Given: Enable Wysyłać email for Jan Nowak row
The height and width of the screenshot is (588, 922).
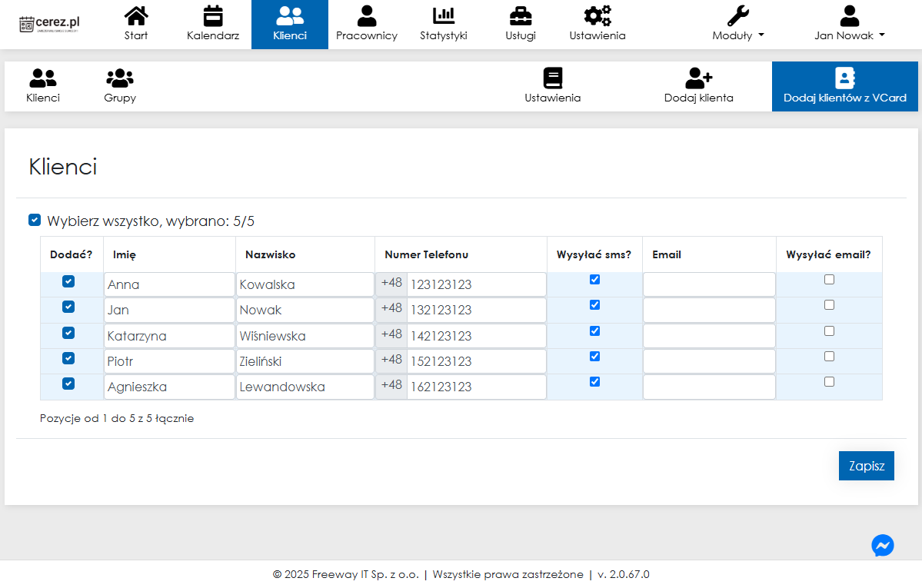Looking at the screenshot, I should [829, 305].
